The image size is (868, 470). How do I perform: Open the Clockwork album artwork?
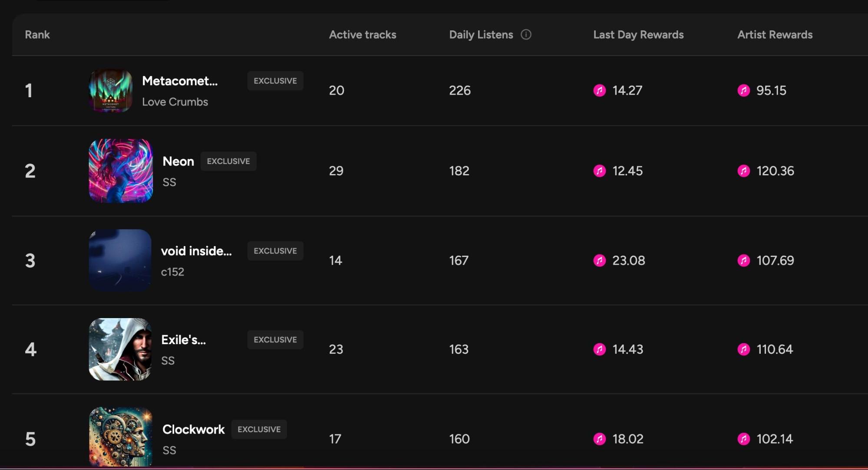click(121, 437)
